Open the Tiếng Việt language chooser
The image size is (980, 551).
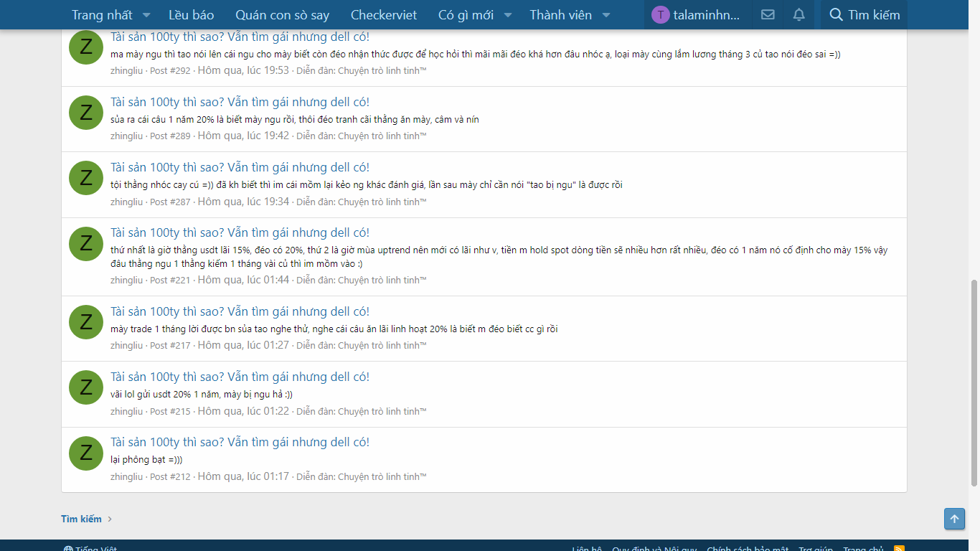[90, 549]
